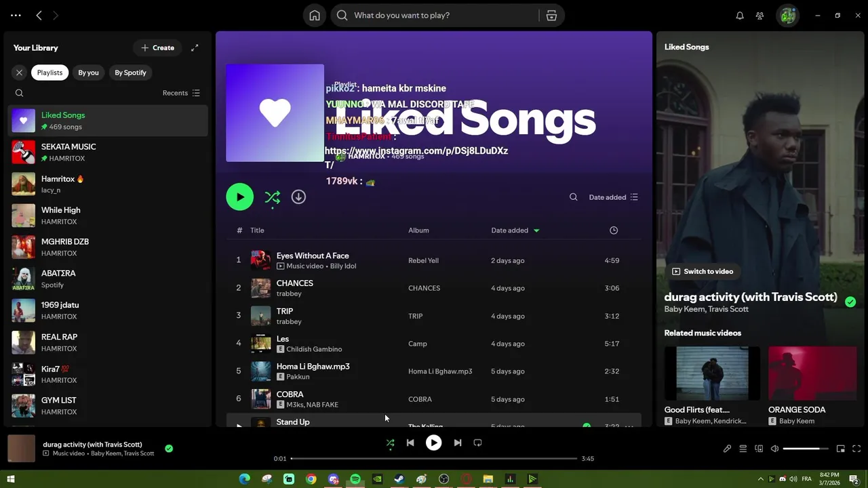The image size is (868, 488).
Task: Expand Your Library with the arrows icon
Action: [x=195, y=47]
